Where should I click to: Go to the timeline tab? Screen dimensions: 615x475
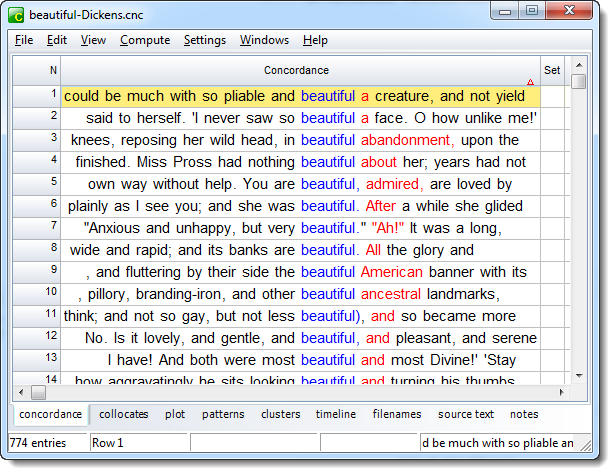335,414
